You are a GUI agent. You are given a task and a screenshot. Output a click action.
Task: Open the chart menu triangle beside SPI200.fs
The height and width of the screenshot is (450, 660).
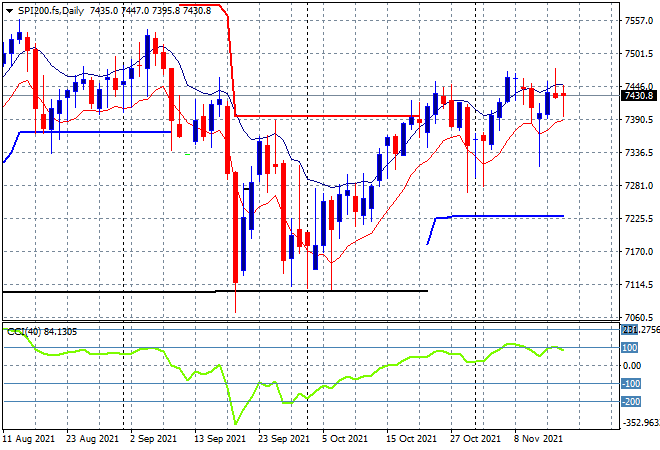point(9,11)
